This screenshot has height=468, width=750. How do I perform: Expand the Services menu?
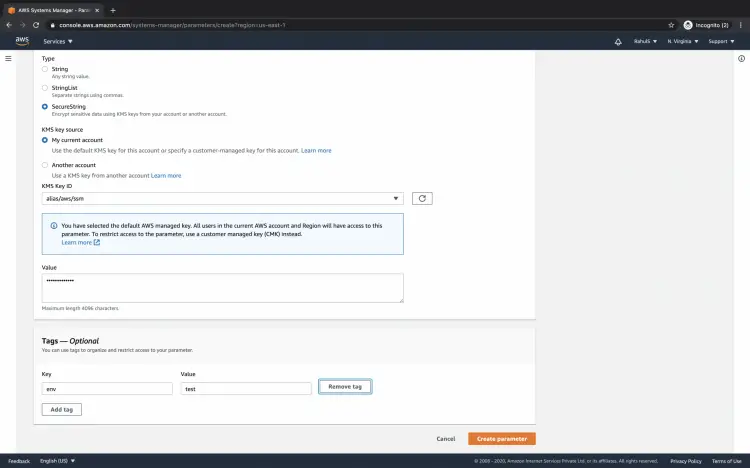coord(58,42)
